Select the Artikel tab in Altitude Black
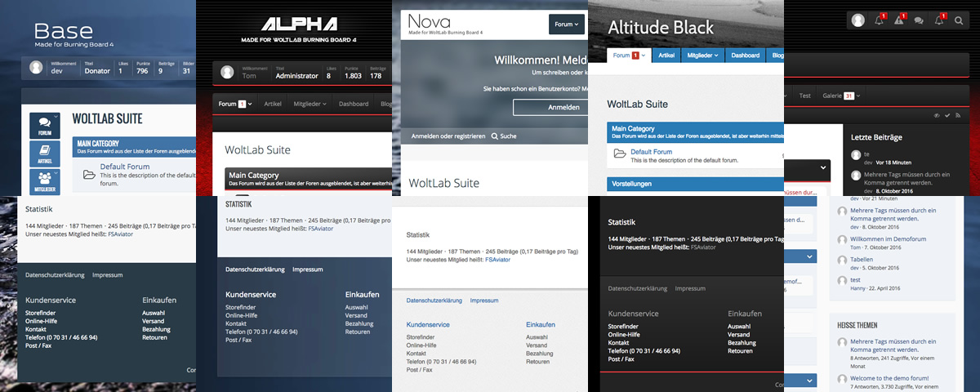The width and height of the screenshot is (980, 392). 666,56
